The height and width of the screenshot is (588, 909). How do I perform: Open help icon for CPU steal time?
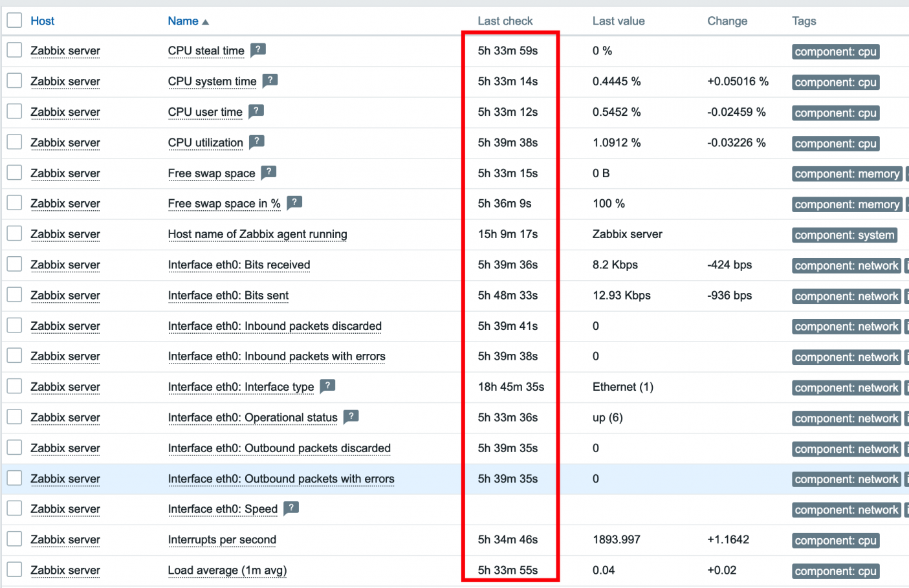(258, 50)
